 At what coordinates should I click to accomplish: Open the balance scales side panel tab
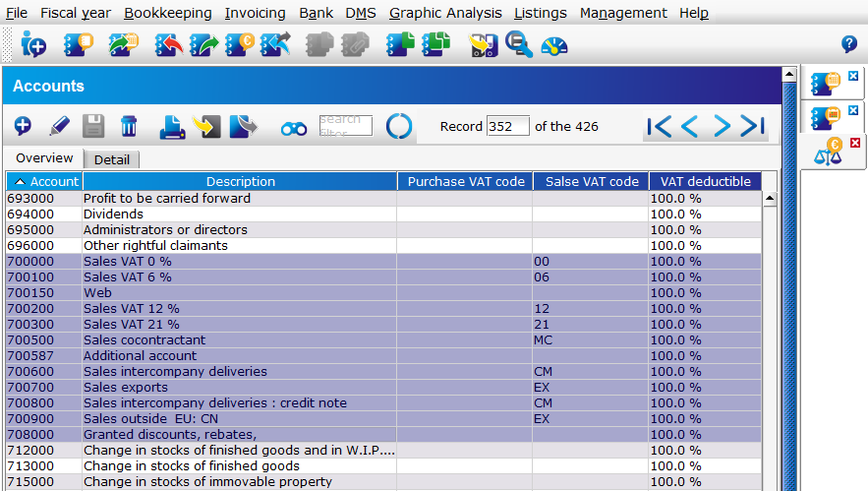[x=828, y=152]
